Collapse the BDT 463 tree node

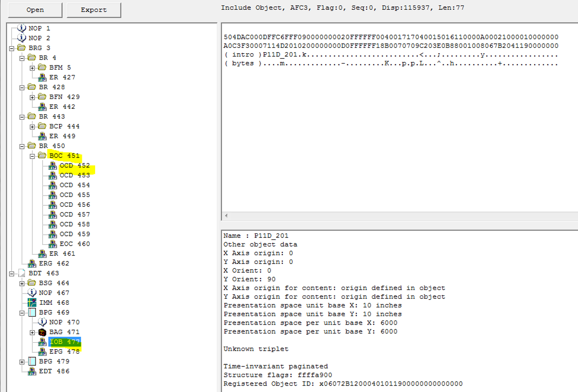tap(12, 273)
